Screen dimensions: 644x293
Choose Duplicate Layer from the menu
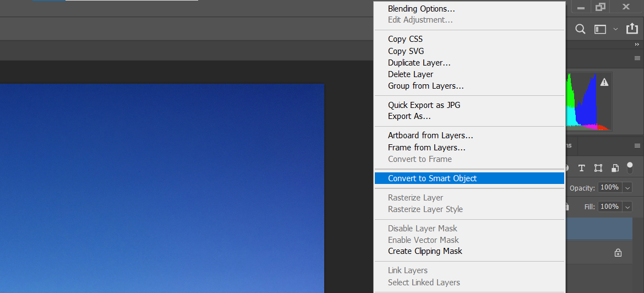[x=419, y=63]
